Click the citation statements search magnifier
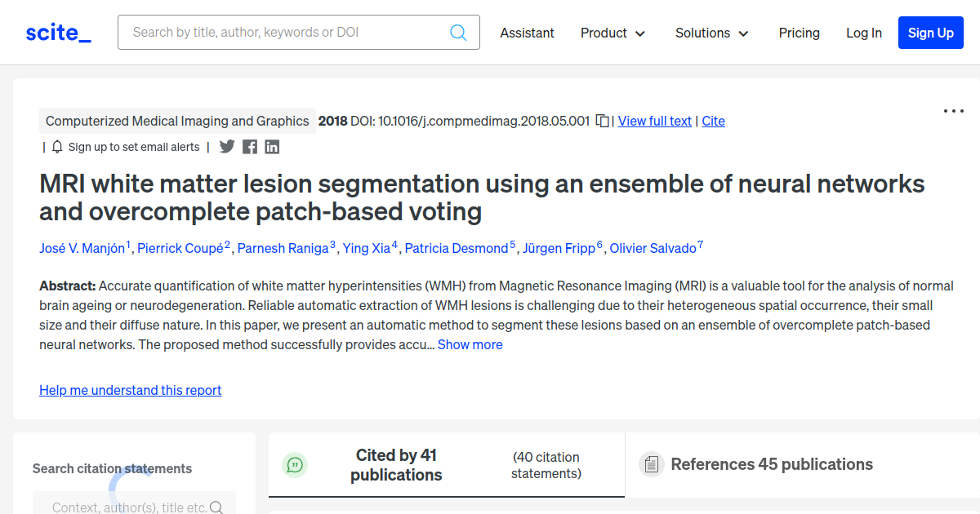980x514 pixels. [216, 507]
